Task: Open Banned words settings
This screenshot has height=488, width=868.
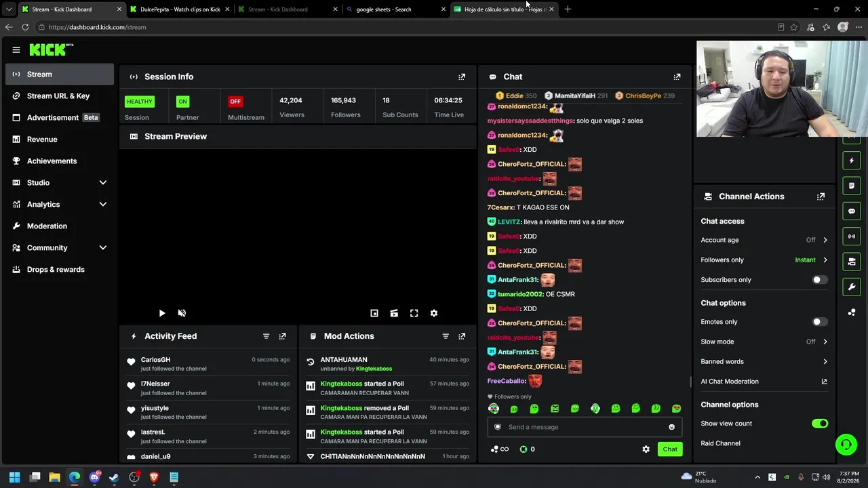Action: (x=764, y=361)
